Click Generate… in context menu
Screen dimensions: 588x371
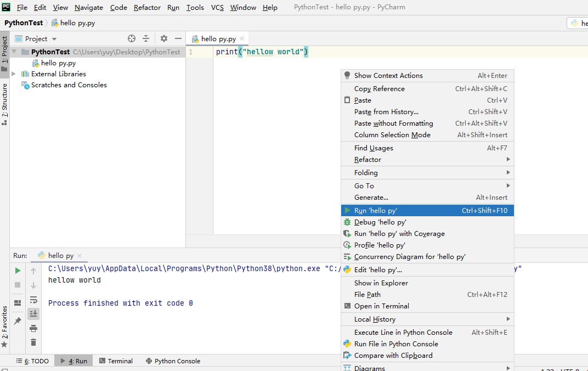click(427, 198)
